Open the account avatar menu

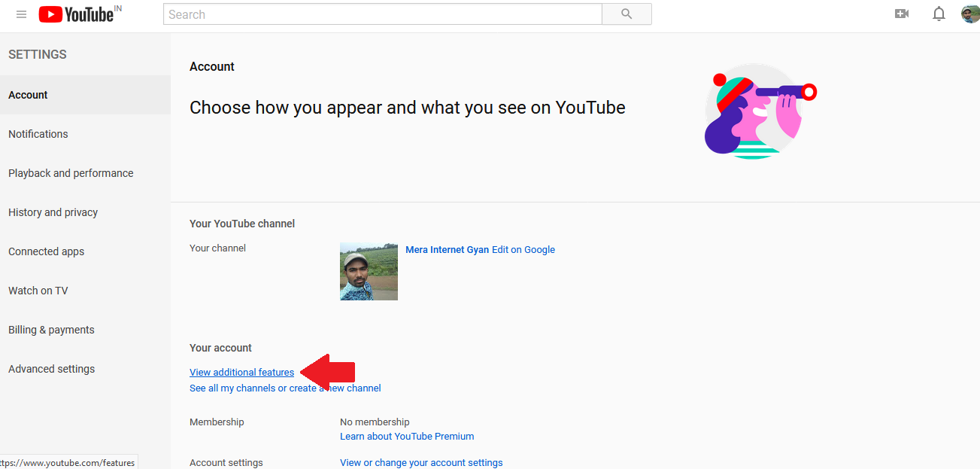tap(970, 14)
